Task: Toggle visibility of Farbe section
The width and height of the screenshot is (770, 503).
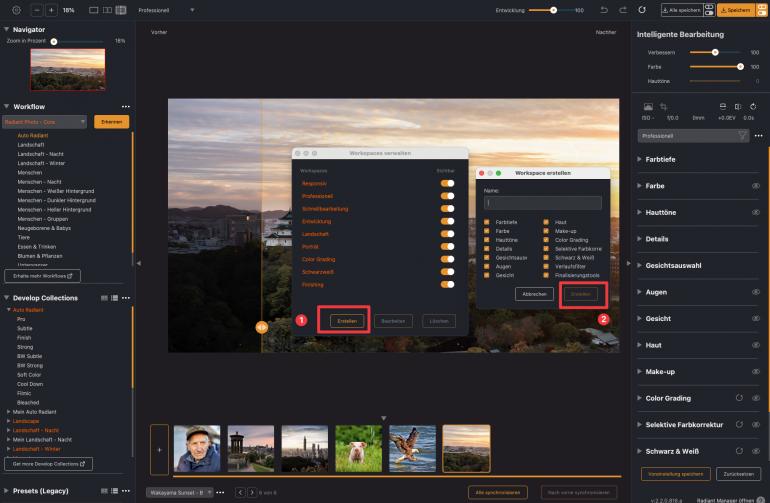Action: tap(756, 186)
